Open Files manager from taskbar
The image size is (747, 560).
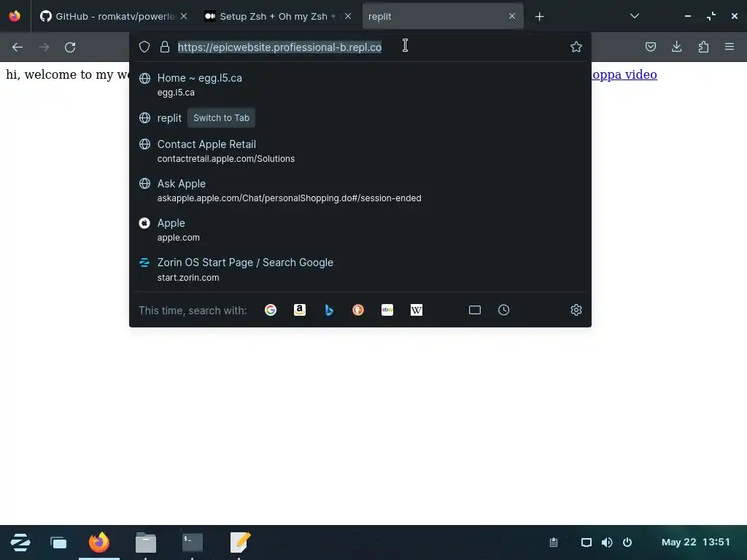(146, 542)
